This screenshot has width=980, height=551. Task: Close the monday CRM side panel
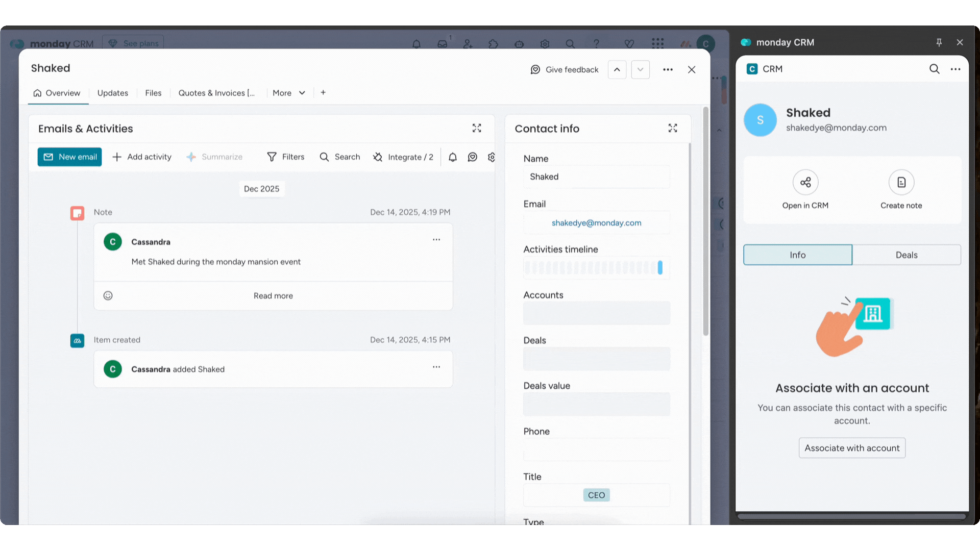(x=960, y=42)
